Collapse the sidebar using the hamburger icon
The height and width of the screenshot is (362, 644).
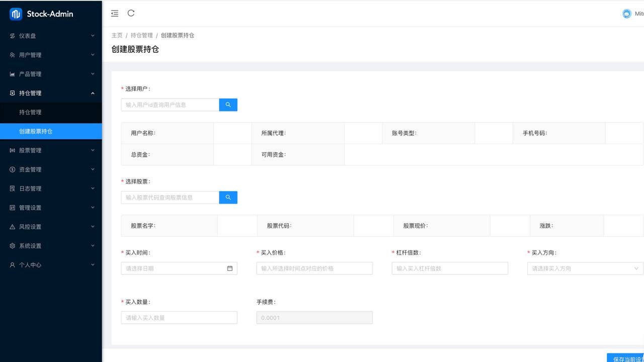[114, 13]
